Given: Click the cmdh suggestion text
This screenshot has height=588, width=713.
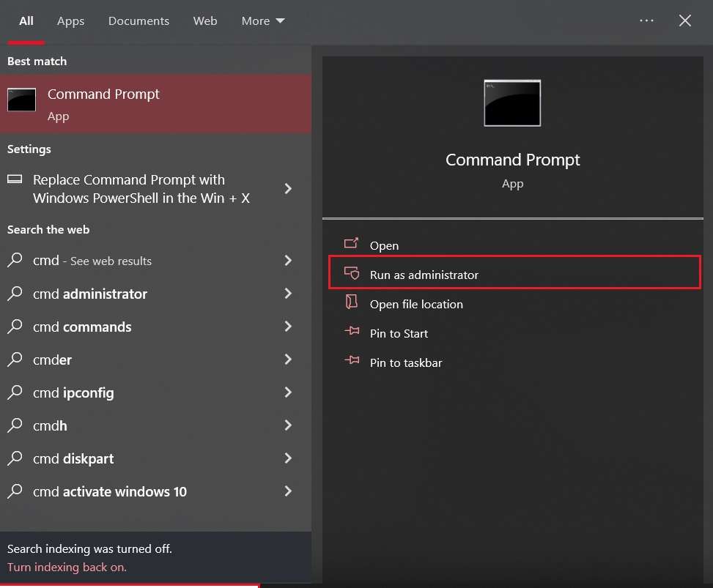Looking at the screenshot, I should point(50,425).
